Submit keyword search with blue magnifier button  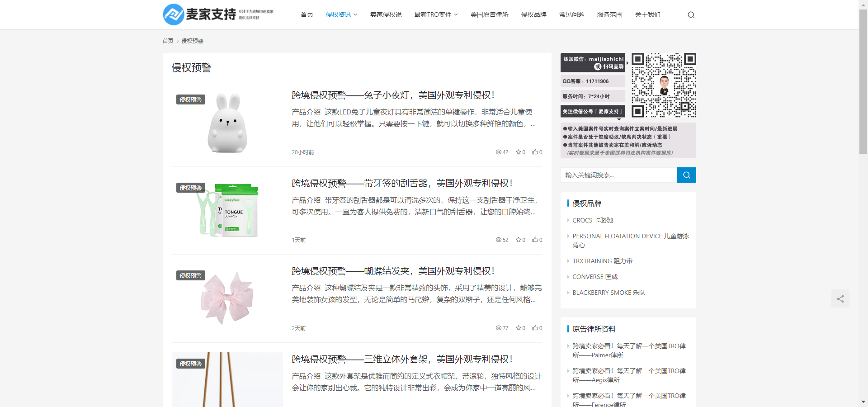686,175
